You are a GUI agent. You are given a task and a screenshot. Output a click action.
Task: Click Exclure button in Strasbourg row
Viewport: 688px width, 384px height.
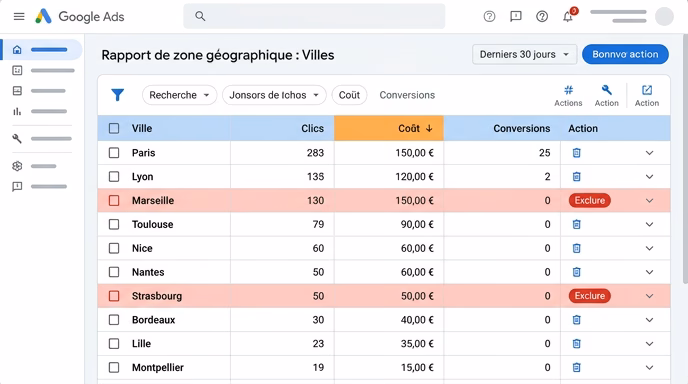pyautogui.click(x=590, y=296)
